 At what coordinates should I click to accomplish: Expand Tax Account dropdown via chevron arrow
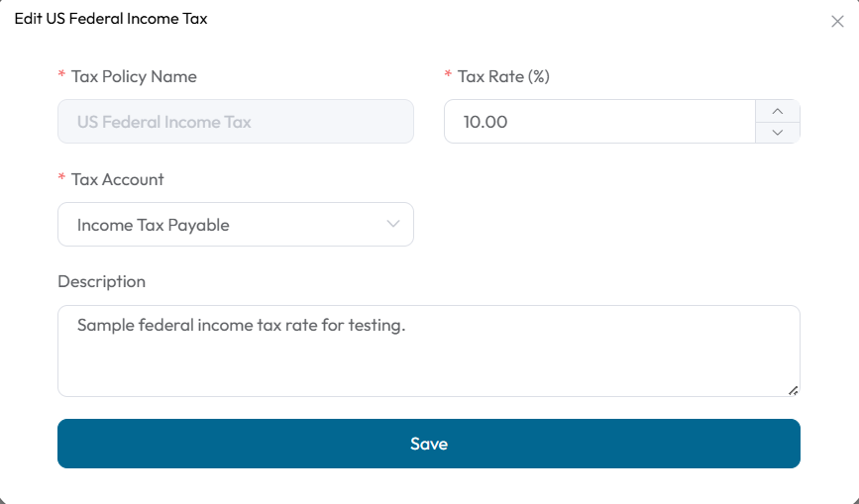coord(392,224)
